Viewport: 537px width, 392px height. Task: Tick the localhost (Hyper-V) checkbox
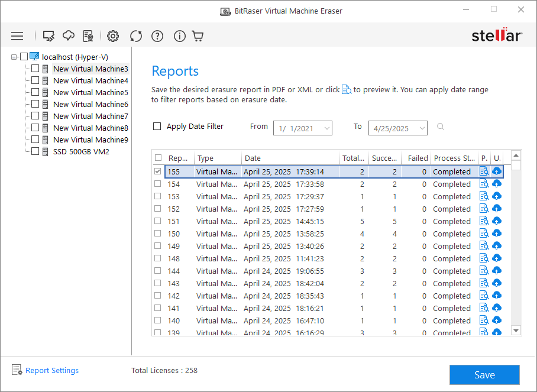point(24,57)
